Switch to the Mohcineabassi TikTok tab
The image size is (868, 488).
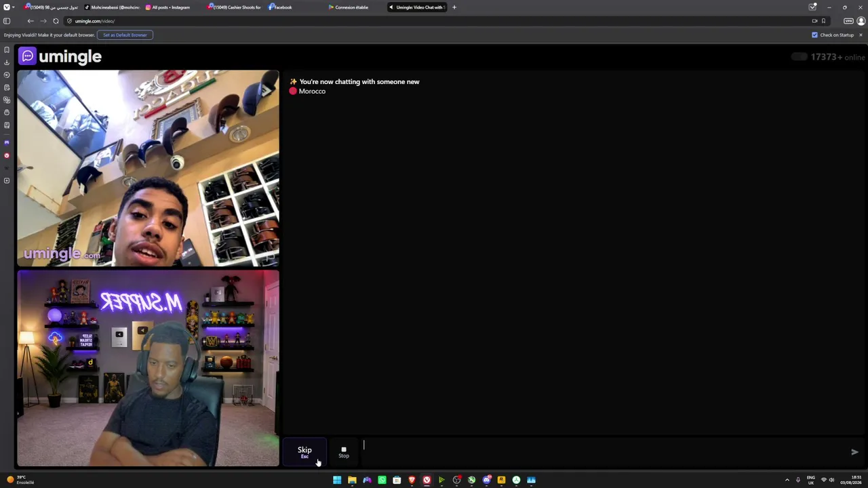coord(113,7)
